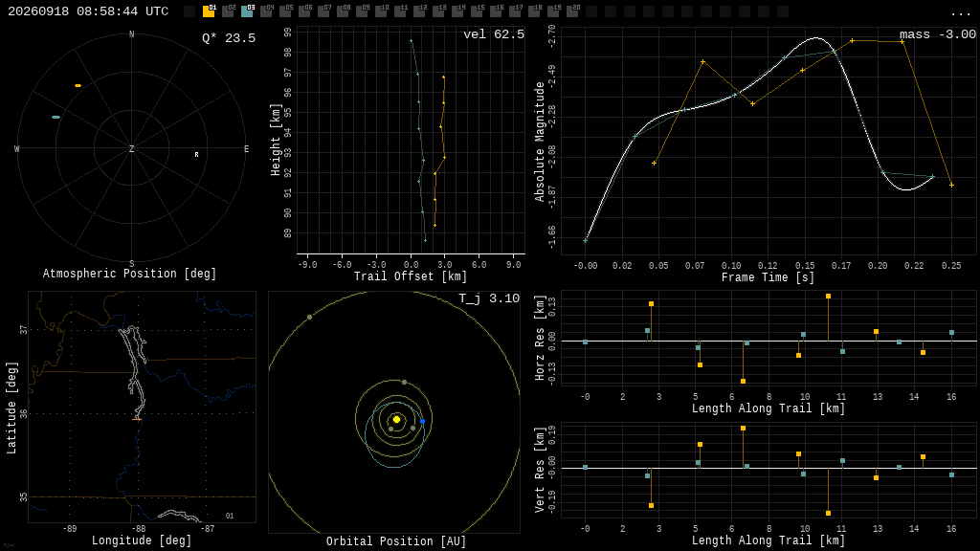Select station slot 20
980x551 pixels.
pyautogui.click(x=572, y=11)
